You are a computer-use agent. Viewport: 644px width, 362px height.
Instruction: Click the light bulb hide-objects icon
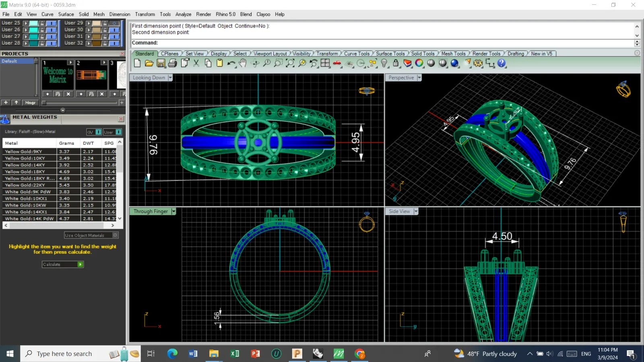[384, 63]
